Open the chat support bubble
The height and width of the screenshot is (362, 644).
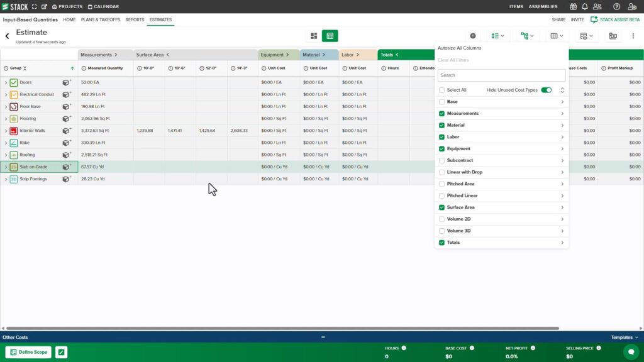pyautogui.click(x=629, y=352)
